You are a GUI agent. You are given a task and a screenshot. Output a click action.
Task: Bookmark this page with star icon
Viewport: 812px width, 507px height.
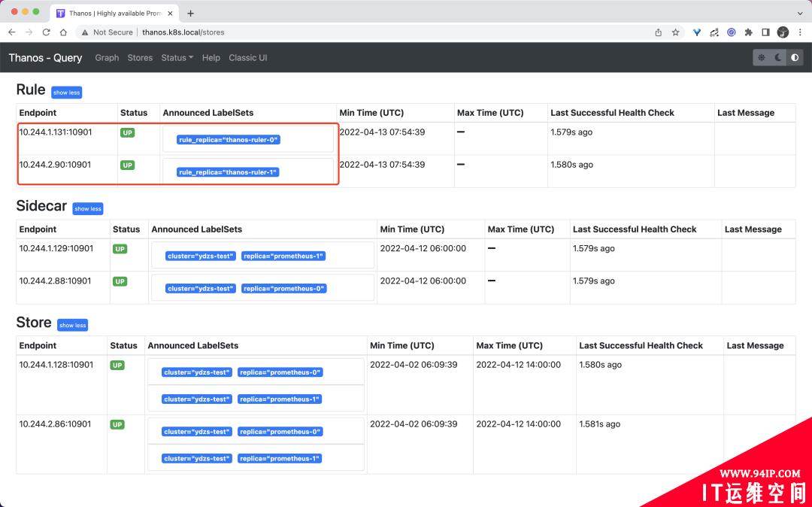(x=675, y=32)
